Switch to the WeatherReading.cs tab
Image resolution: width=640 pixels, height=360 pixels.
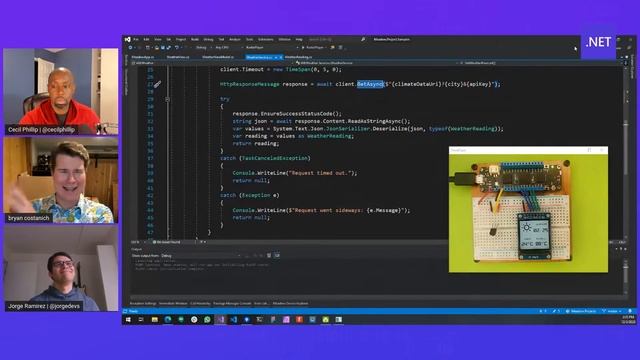(298, 57)
